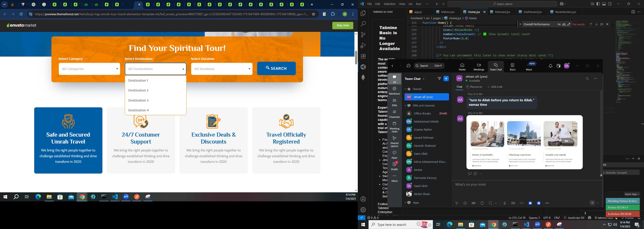Click Windows taskbar Type here to search box
Image resolution: width=644 pixels, height=229 pixels.
[x=401, y=225]
